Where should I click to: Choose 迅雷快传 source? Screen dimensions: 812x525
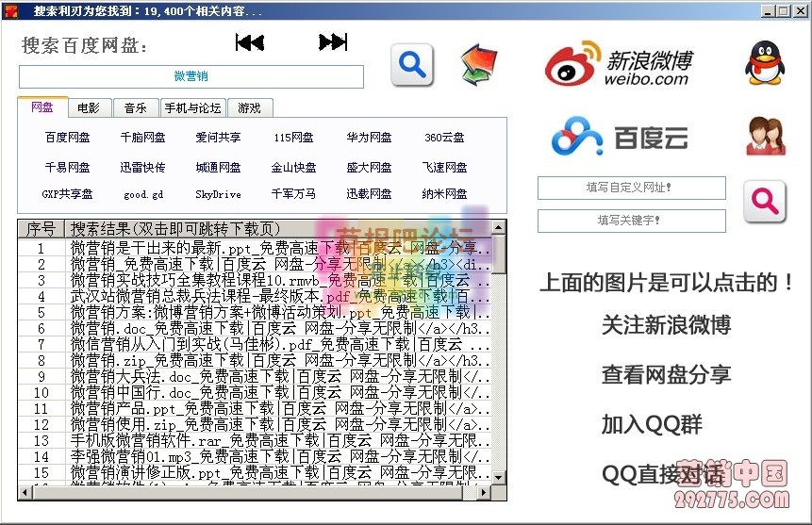pos(143,167)
